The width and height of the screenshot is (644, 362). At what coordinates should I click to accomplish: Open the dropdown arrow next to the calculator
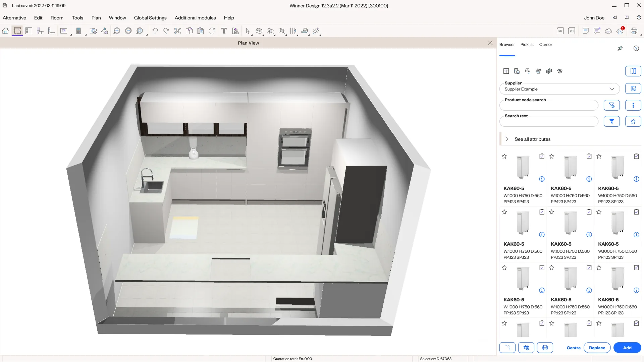click(x=86, y=35)
